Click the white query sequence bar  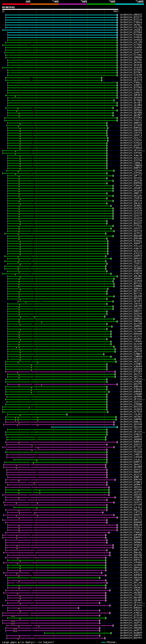click(x=60, y=10)
